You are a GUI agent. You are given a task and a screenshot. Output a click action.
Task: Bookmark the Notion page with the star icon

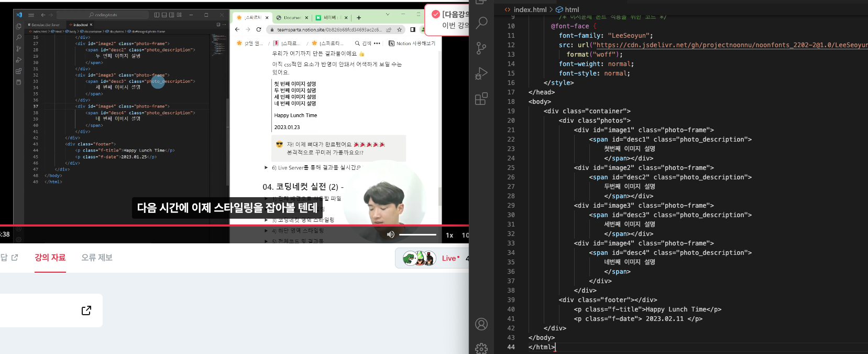[x=399, y=30]
